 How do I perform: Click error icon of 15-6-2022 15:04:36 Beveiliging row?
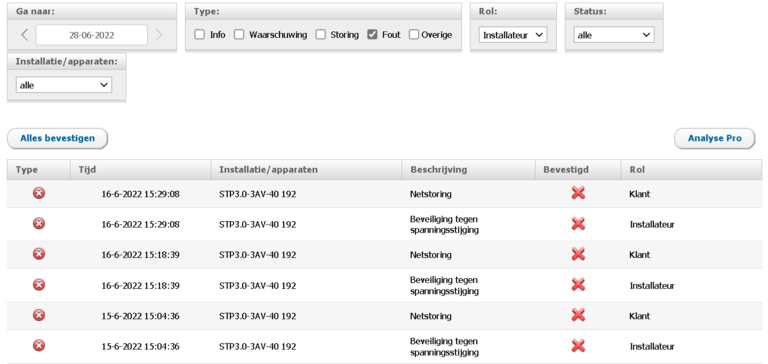[39, 345]
